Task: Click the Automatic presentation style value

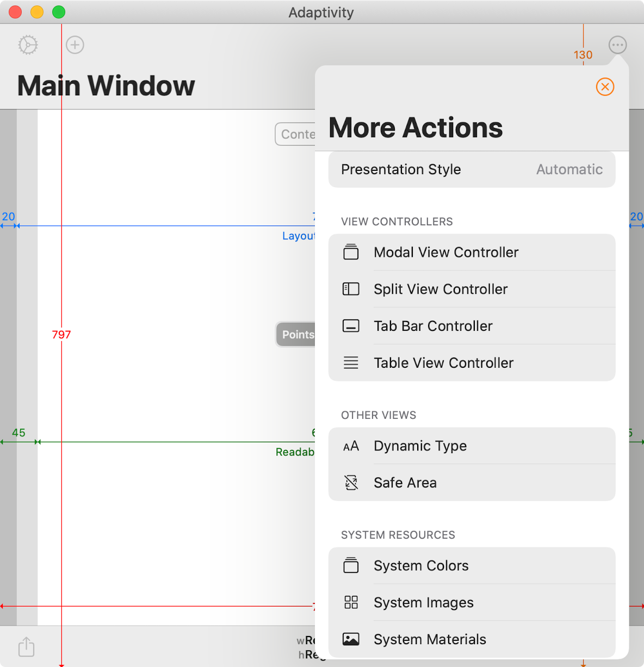Action: tap(569, 169)
